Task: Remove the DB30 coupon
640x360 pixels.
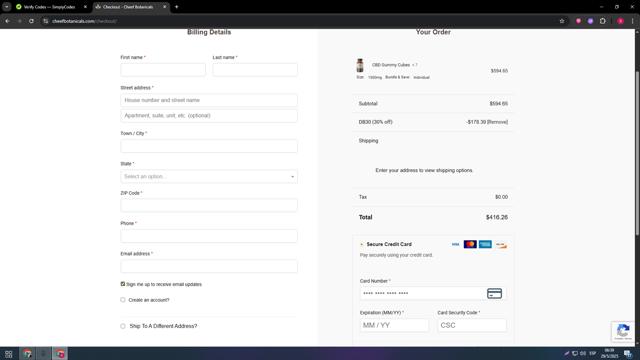Action: click(x=498, y=122)
